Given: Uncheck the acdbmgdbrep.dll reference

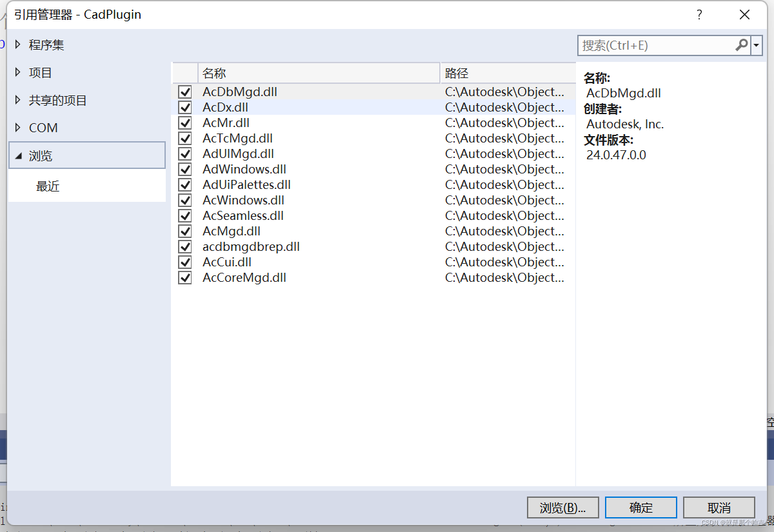Looking at the screenshot, I should click(185, 246).
